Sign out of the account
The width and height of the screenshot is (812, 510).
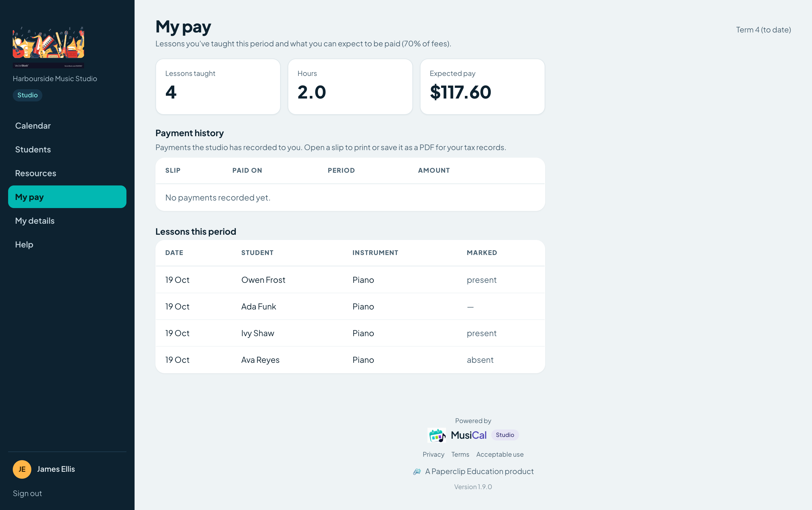click(x=27, y=493)
